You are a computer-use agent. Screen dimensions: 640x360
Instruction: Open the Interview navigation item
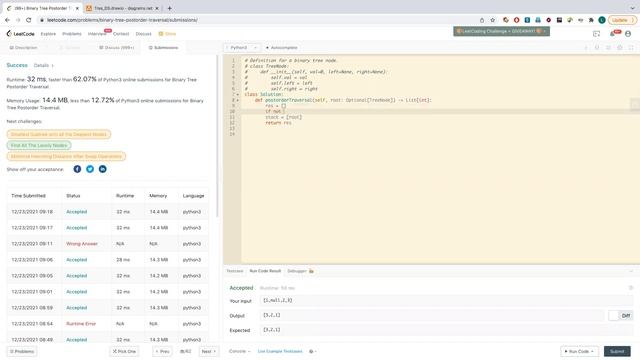click(x=97, y=34)
